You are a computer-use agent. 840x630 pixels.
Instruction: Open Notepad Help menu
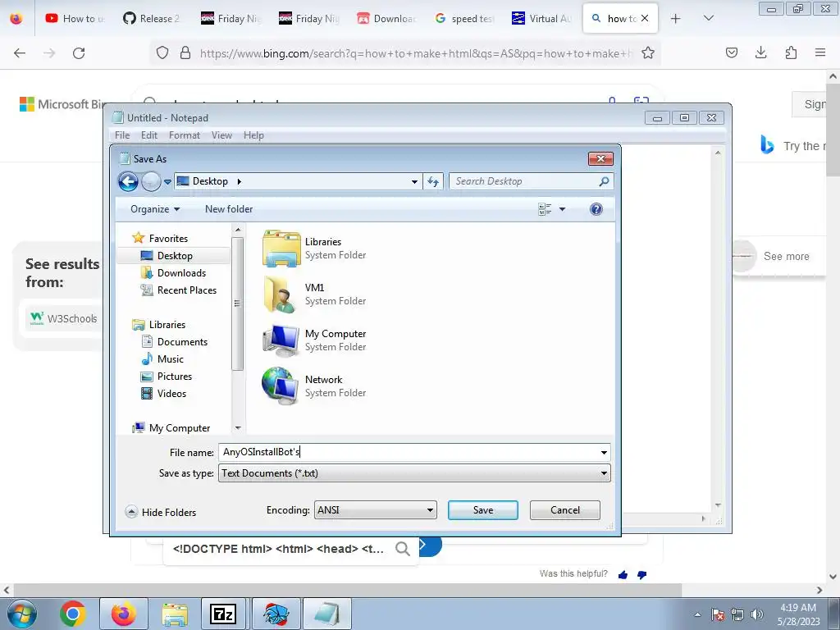[x=253, y=135]
